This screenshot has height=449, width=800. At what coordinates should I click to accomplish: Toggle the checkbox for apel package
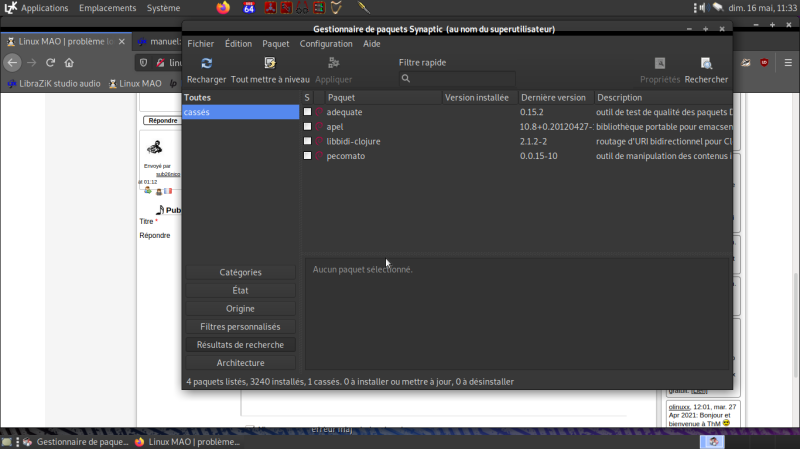coord(307,127)
